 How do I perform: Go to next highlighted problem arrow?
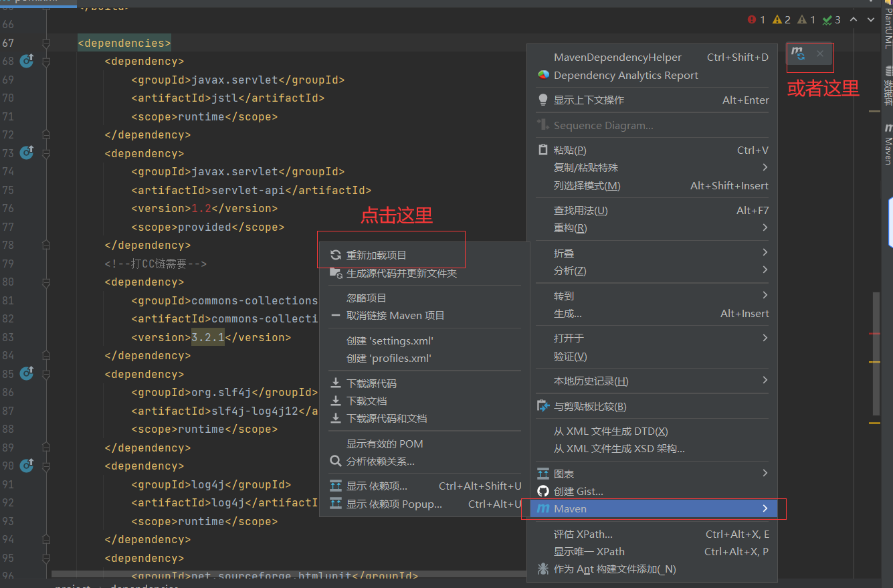tap(871, 20)
